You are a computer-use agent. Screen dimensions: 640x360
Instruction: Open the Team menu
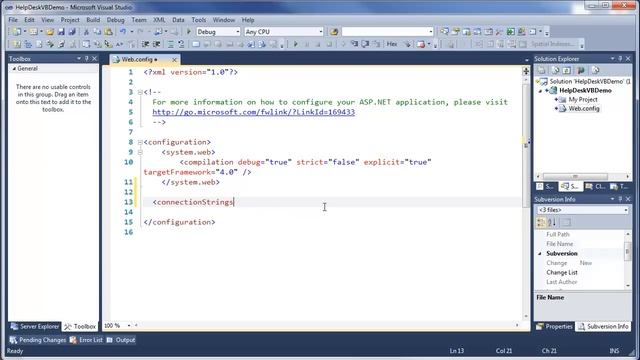click(x=139, y=20)
